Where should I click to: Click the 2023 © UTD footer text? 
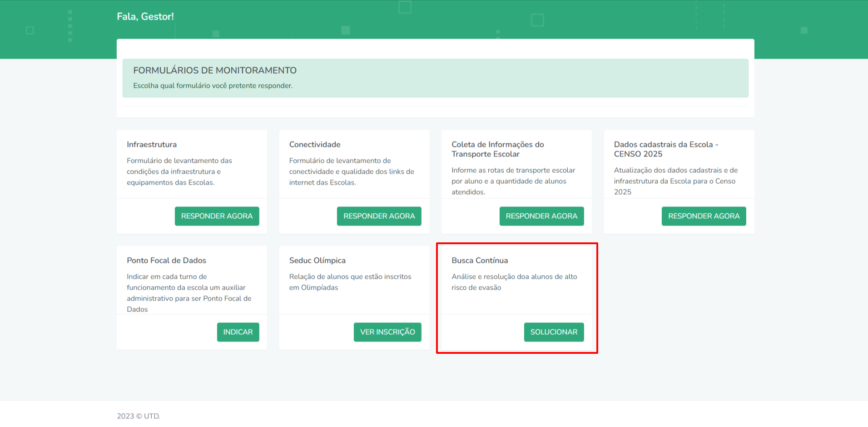139,416
